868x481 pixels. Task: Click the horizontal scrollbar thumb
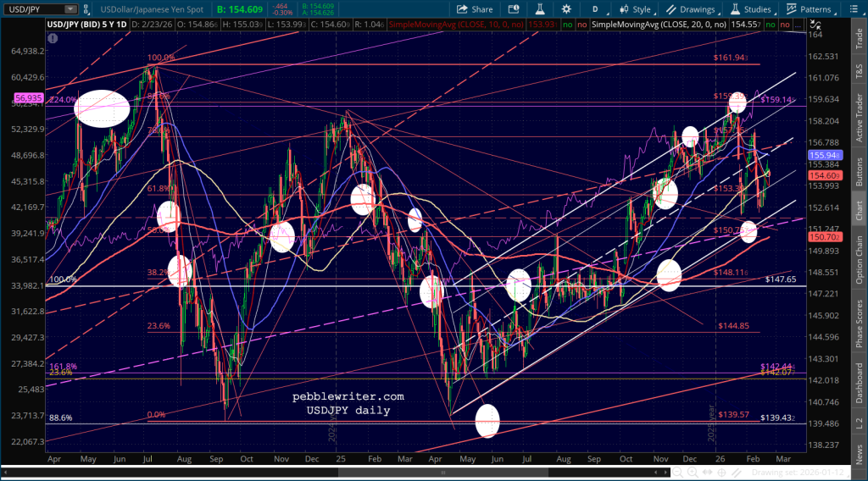pyautogui.click(x=442, y=473)
